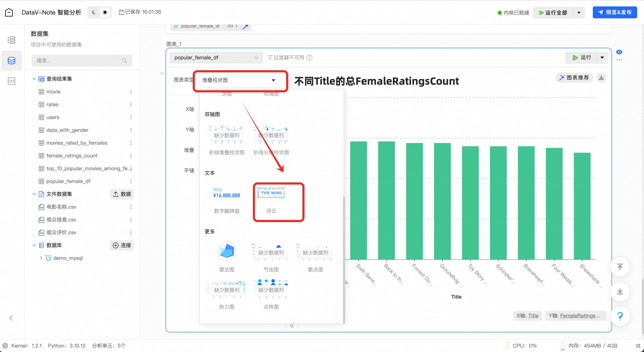Click a green bar for Toy Story

(470, 202)
